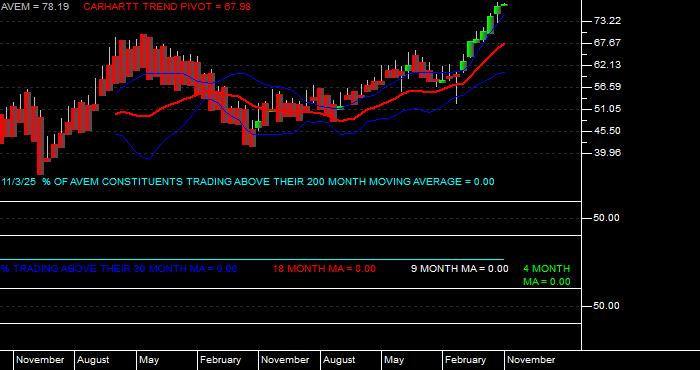Click the middle November time axis label
Image resolution: width=700 pixels, height=370 pixels.
coord(285,360)
